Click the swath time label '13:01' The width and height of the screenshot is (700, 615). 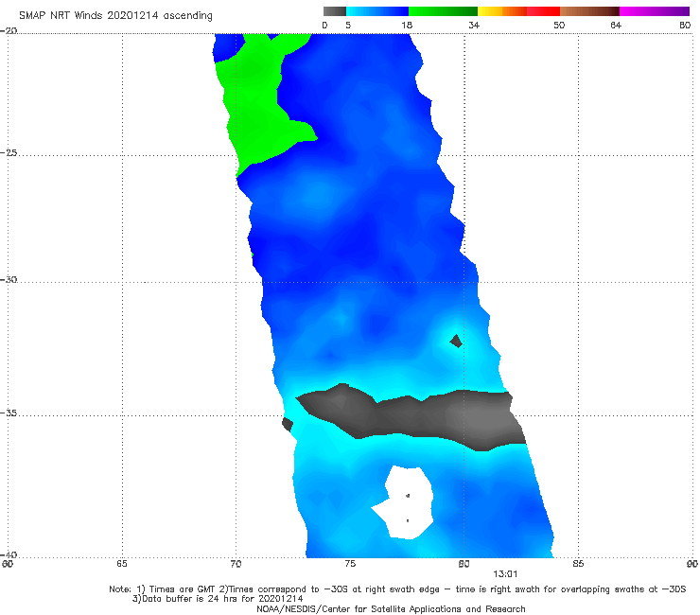[x=505, y=574]
